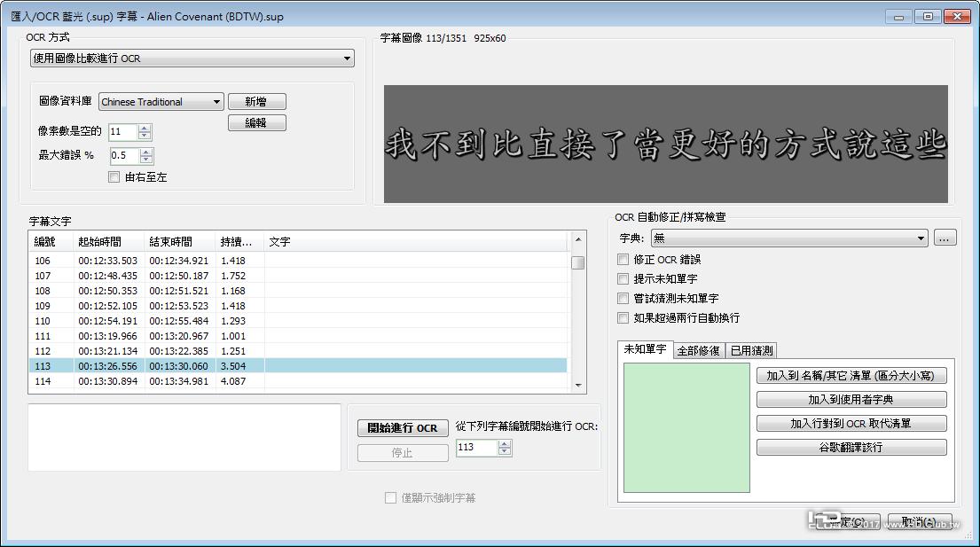Click end time 00:13:34.981

(179, 381)
